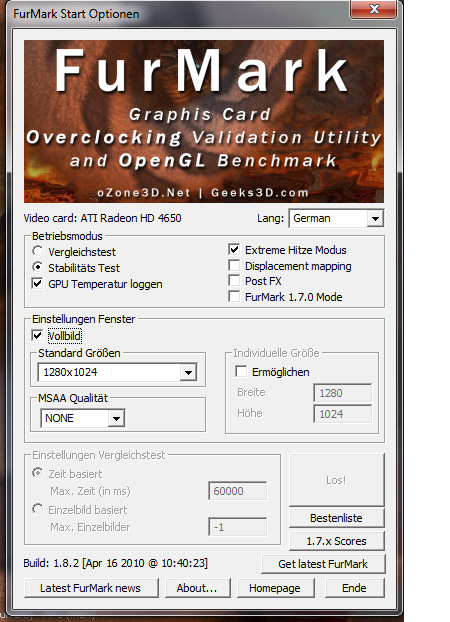Check Ermöglichen for individual size
This screenshot has width=450, height=622.
(x=241, y=372)
